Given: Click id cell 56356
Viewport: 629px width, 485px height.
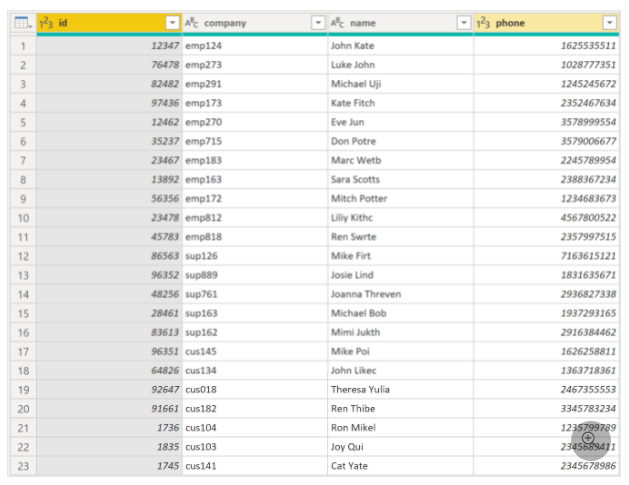Looking at the screenshot, I should pos(109,199).
